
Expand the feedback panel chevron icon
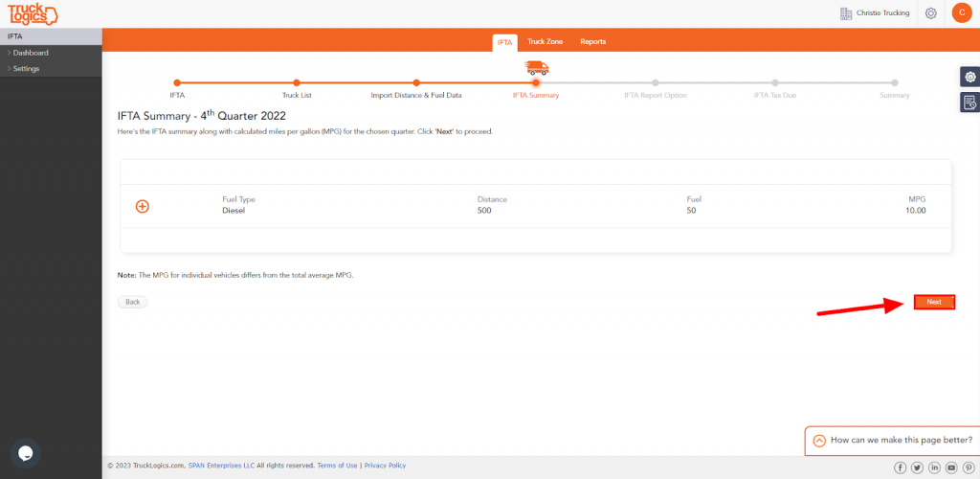coord(819,441)
